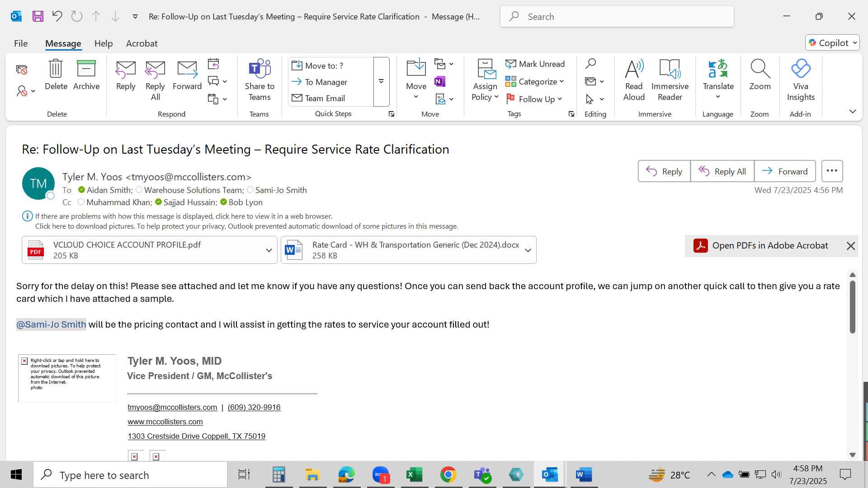
Task: Open Windows Task View
Action: click(244, 474)
